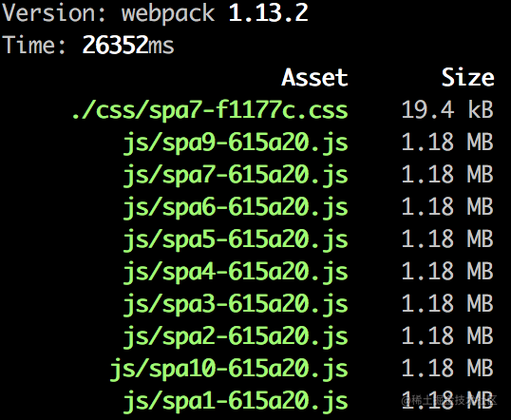Select the build time 26352ms
Image resolution: width=511 pixels, height=420 pixels.
pyautogui.click(x=127, y=45)
